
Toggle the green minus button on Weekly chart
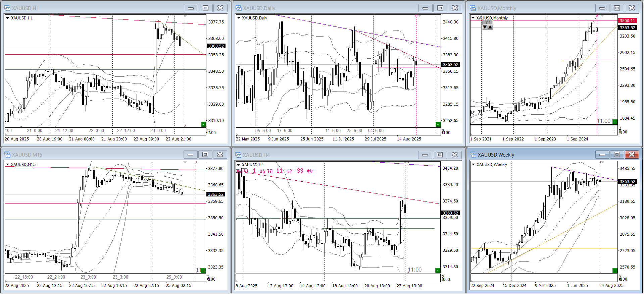[615, 271]
